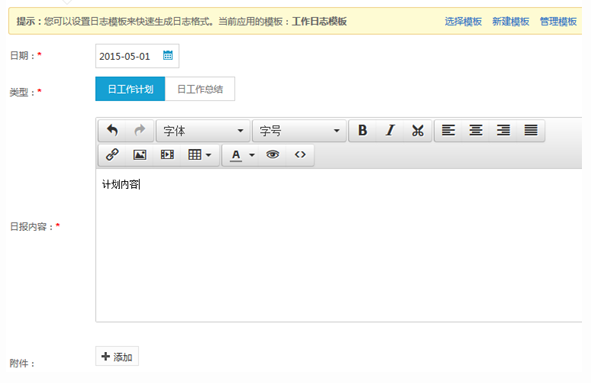
Task: Click the date field showing 2015-05-01
Action: pyautogui.click(x=137, y=56)
